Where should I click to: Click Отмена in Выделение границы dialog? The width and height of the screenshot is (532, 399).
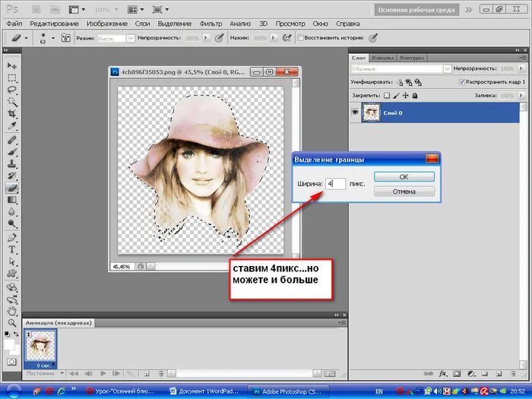click(404, 192)
